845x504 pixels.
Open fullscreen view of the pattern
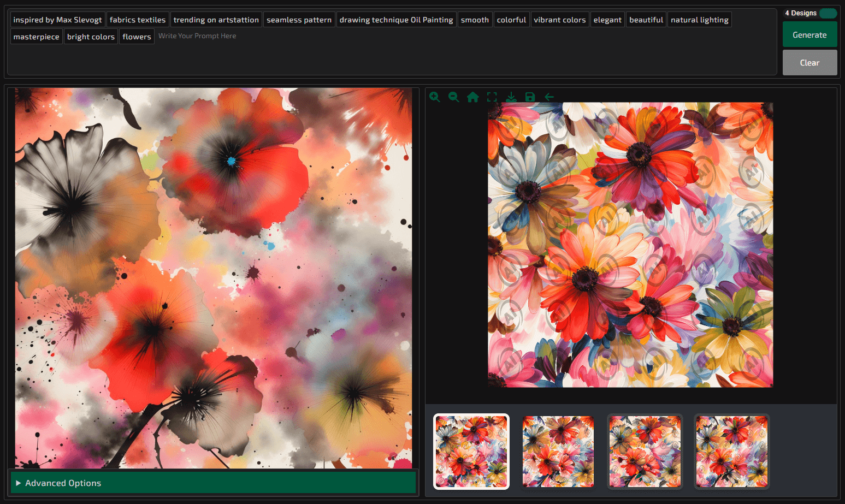point(492,97)
